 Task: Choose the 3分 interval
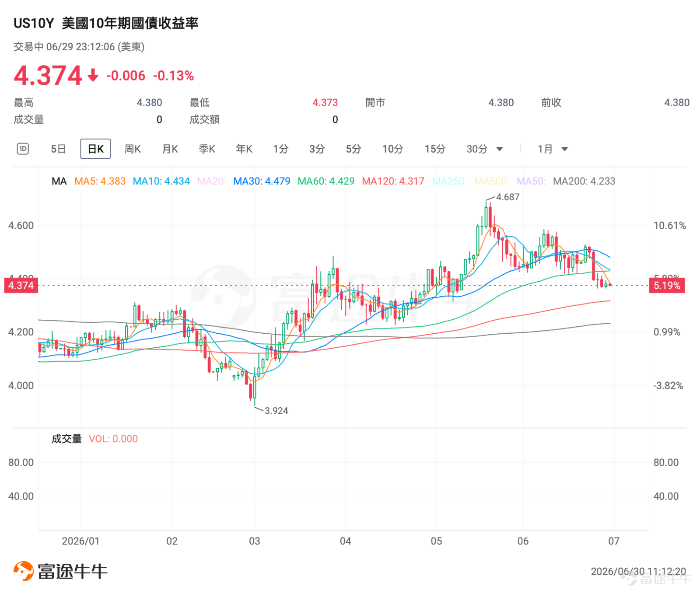click(317, 149)
